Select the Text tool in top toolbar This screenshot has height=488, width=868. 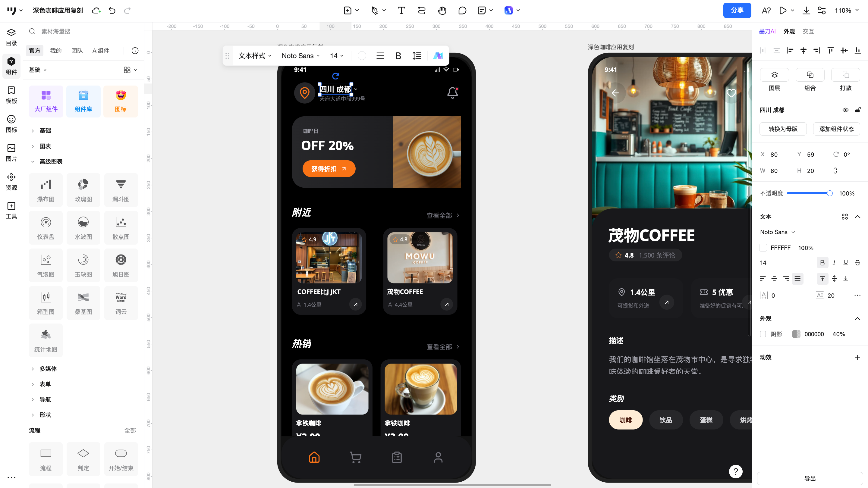(x=401, y=11)
